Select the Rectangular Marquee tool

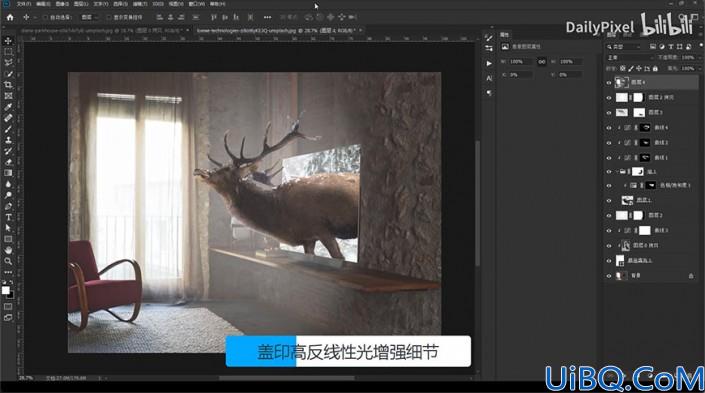pyautogui.click(x=8, y=52)
